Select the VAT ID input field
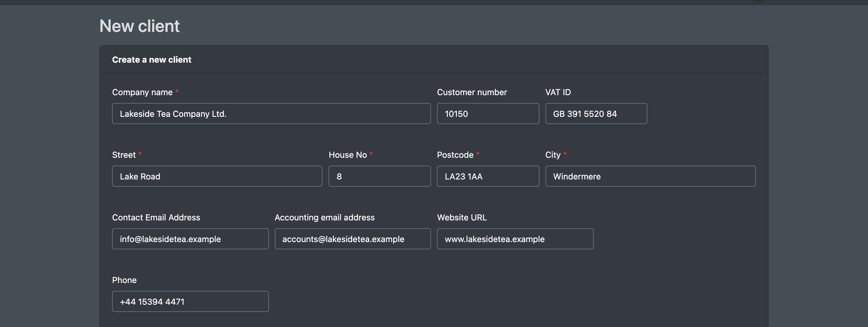The image size is (868, 327). (596, 114)
